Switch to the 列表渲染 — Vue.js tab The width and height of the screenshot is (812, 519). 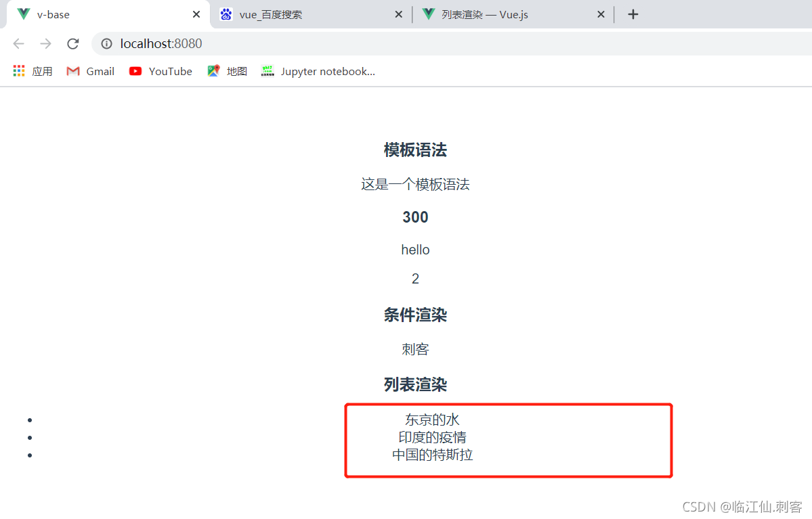(x=513, y=14)
